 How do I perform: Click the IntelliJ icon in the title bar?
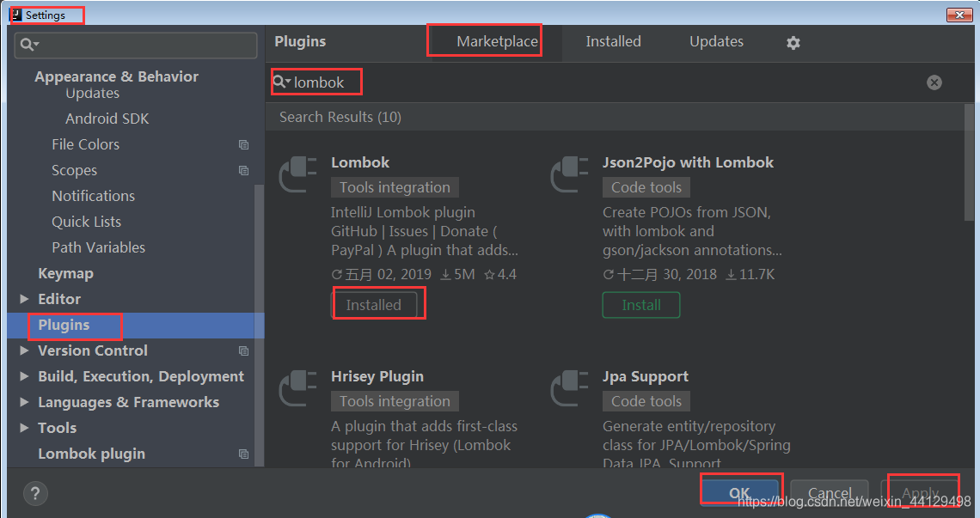[16, 15]
